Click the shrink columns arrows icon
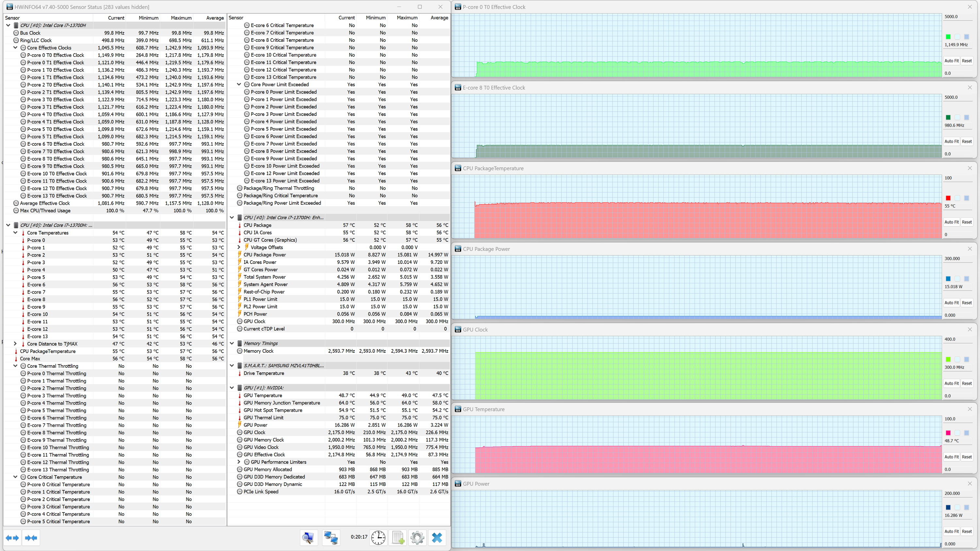This screenshot has height=551, width=980. coord(31,538)
